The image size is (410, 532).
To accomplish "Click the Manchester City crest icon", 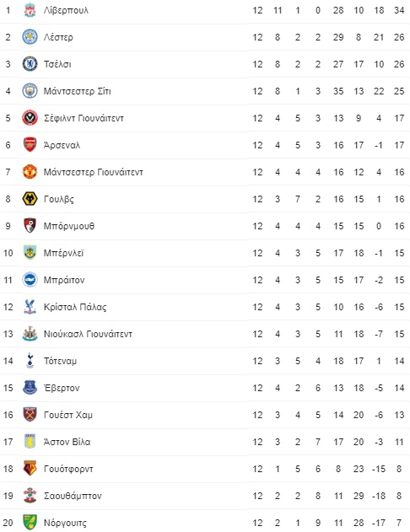I will [30, 91].
